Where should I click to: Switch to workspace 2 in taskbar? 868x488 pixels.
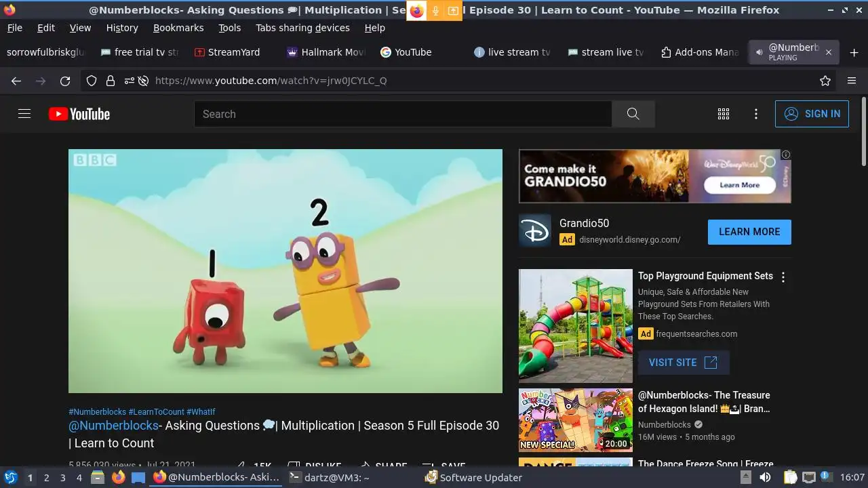pos(46,477)
